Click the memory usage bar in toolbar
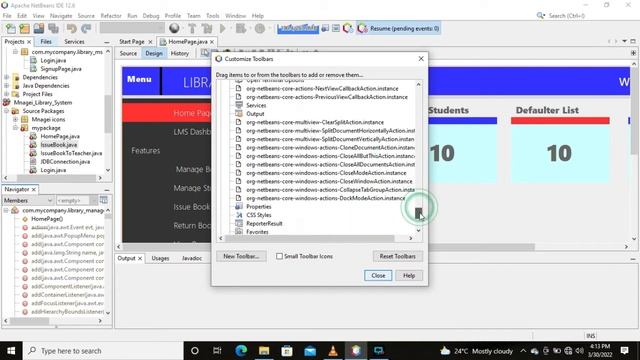The height and width of the screenshot is (360, 640). click(298, 28)
